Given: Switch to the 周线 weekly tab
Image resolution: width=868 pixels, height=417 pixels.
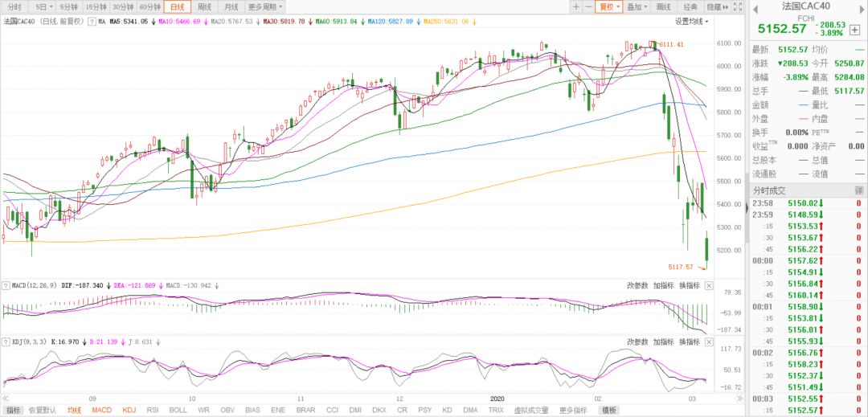Looking at the screenshot, I should [204, 6].
